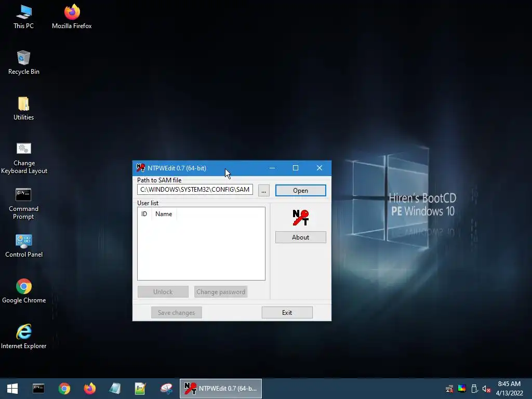Click the NT key logo in NTPWEdit
Viewport: 532px width, 399px height.
point(301,218)
